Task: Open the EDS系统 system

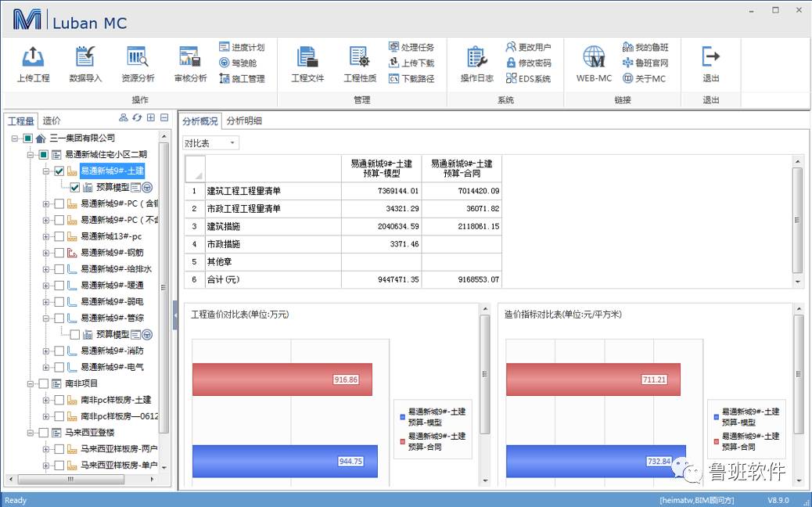Action: (x=528, y=79)
